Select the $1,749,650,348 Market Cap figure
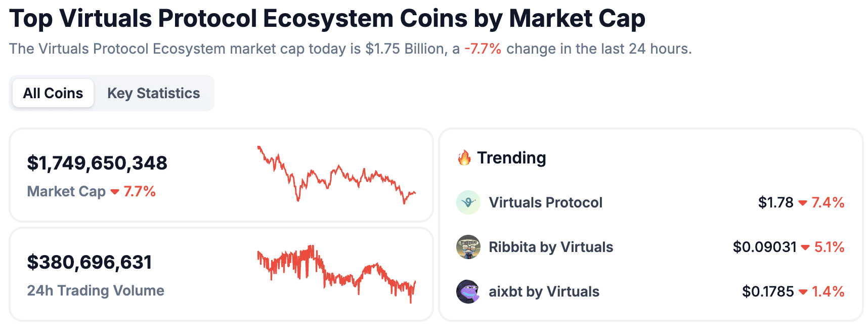Image resolution: width=868 pixels, height=336 pixels. point(97,163)
